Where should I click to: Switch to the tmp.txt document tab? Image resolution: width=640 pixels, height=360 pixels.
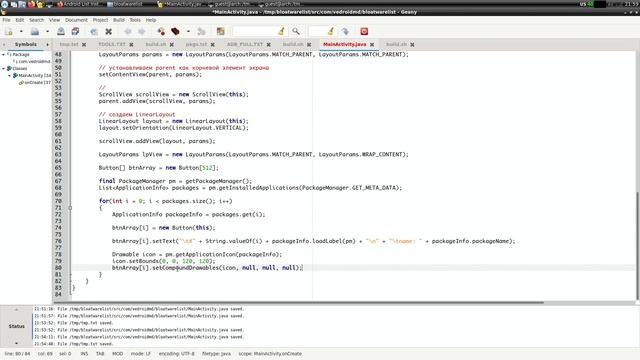[69, 44]
